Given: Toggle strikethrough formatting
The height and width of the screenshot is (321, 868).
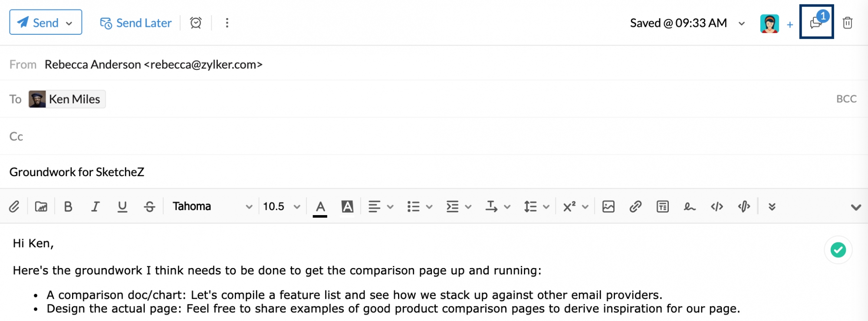Looking at the screenshot, I should (149, 206).
